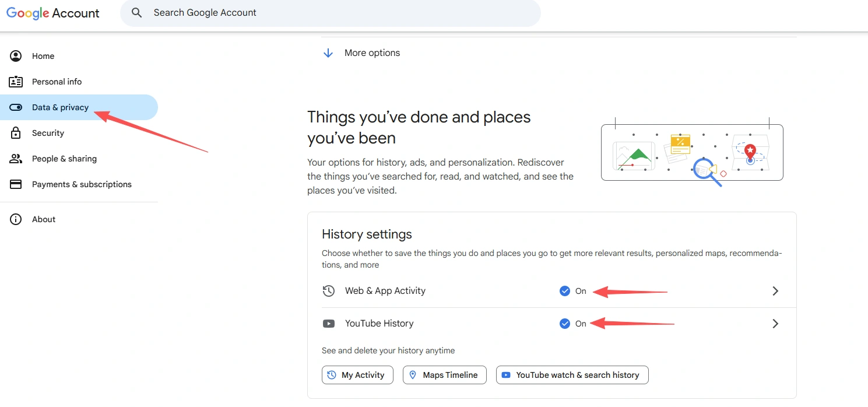Click the People & sharing icon

(16, 159)
